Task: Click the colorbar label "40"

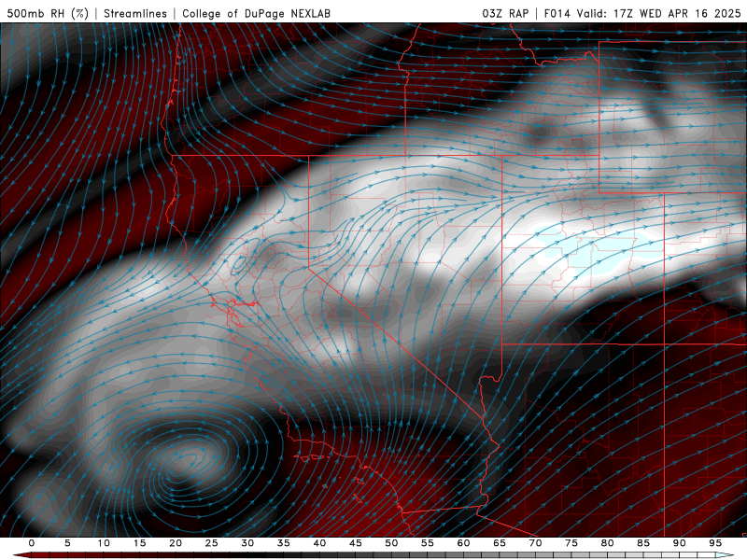Action: (319, 543)
